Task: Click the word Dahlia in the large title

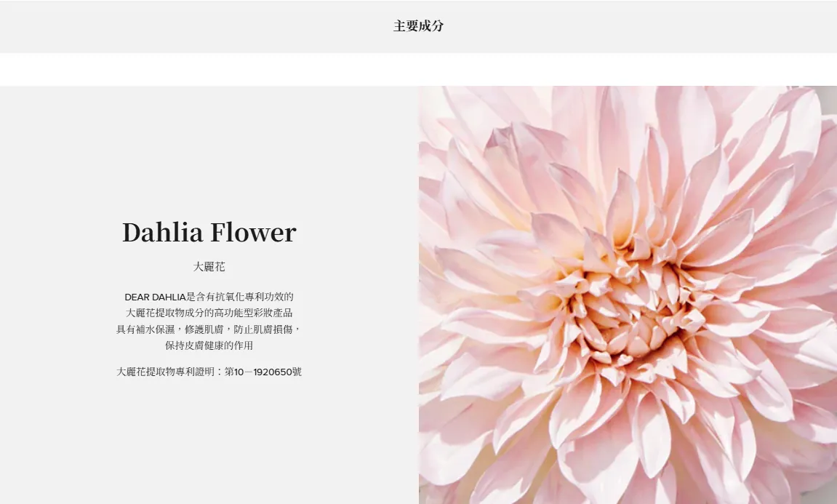Action: coord(163,232)
